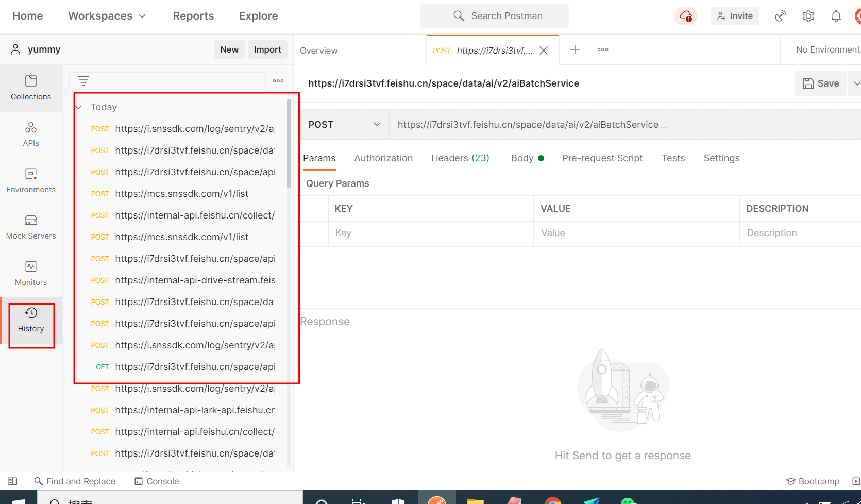Open the request Settings tab
Screen dimensions: 861x504
[721, 158]
